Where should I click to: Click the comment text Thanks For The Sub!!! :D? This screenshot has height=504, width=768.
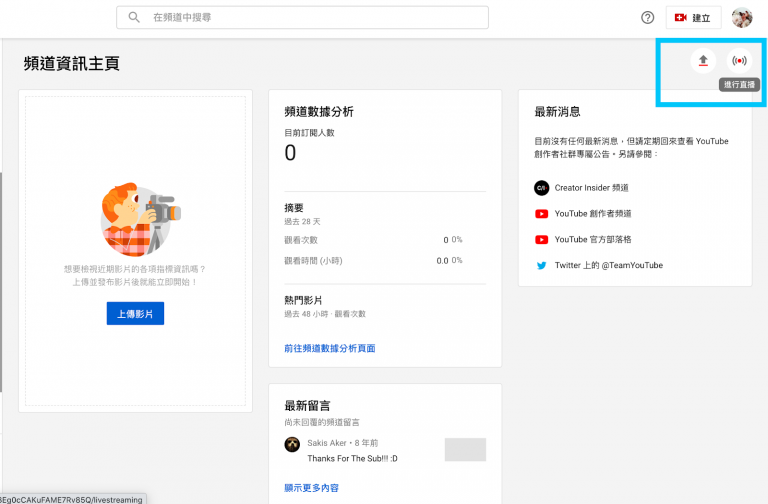(352, 458)
